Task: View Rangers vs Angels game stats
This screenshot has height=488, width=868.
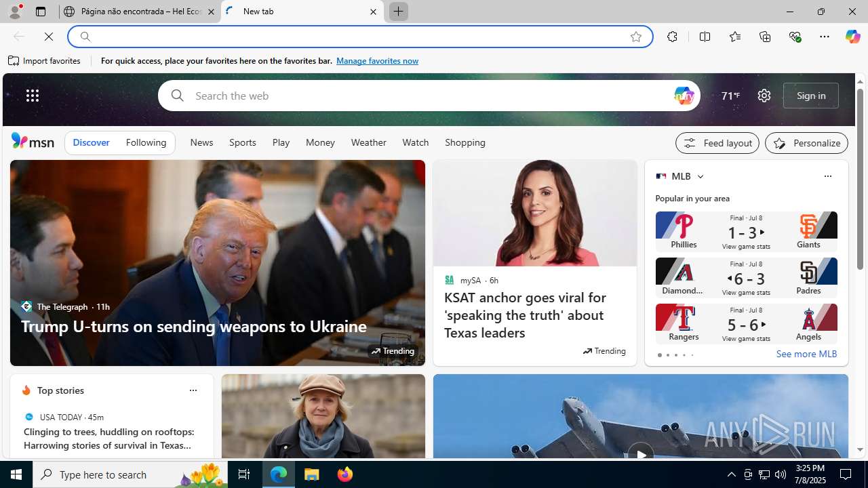Action: 746,324
